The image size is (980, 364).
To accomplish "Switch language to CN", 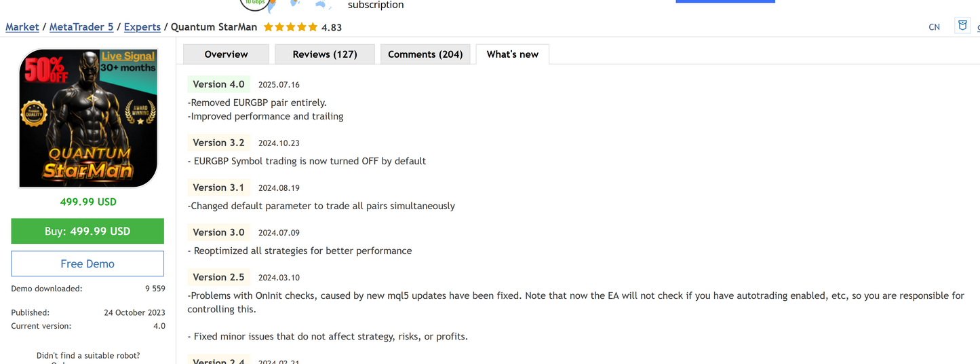I will 934,27.
